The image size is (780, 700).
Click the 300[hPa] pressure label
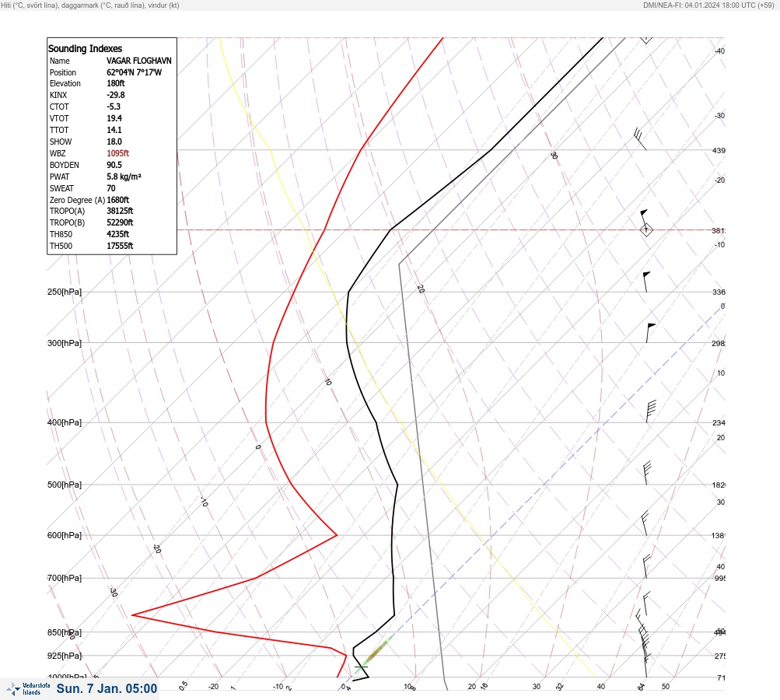(65, 343)
